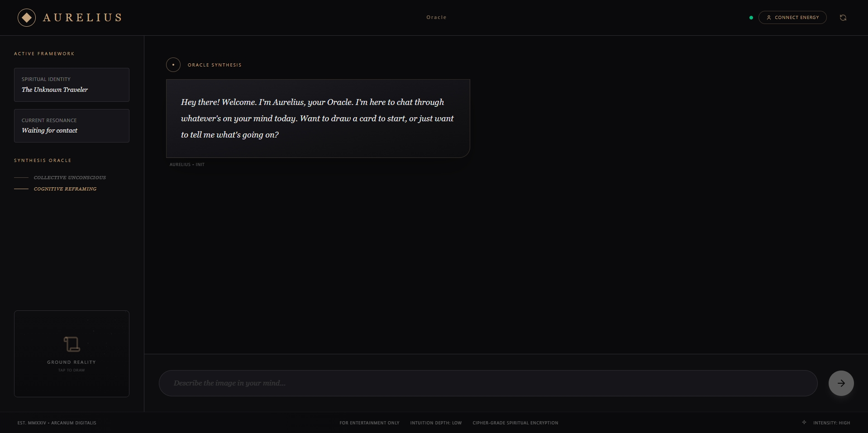Screen dimensions: 868x433
Task: Focus the 'Describe the image' input field
Action: click(488, 383)
